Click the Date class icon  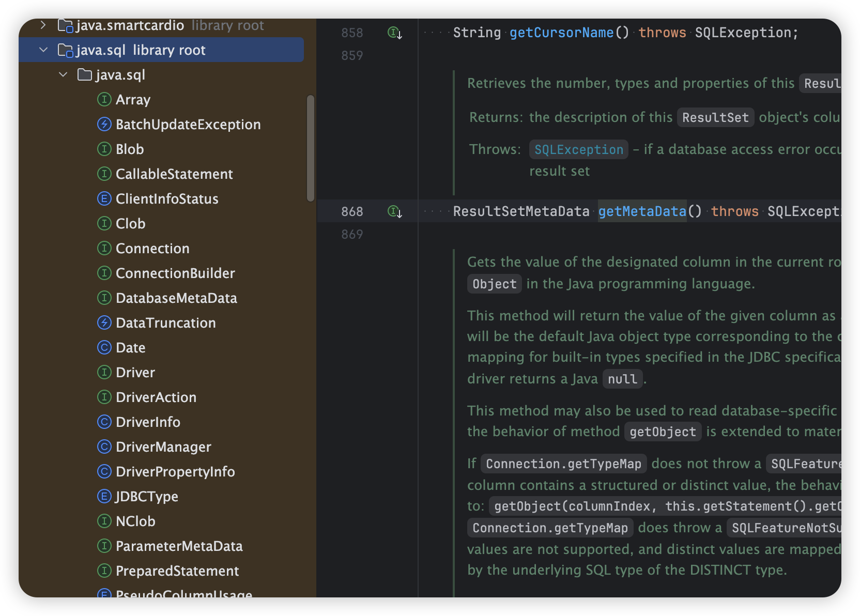[104, 347]
